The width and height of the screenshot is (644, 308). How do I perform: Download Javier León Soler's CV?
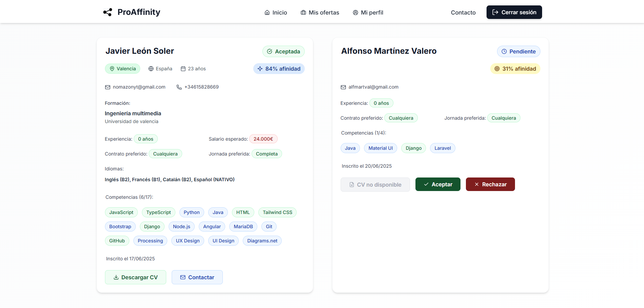coord(135,277)
